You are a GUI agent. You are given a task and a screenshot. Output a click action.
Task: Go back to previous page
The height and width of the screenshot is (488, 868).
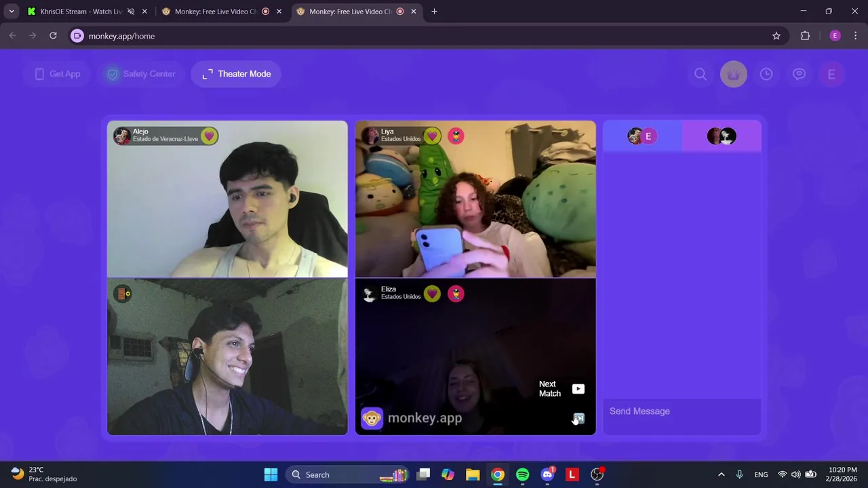click(x=12, y=36)
